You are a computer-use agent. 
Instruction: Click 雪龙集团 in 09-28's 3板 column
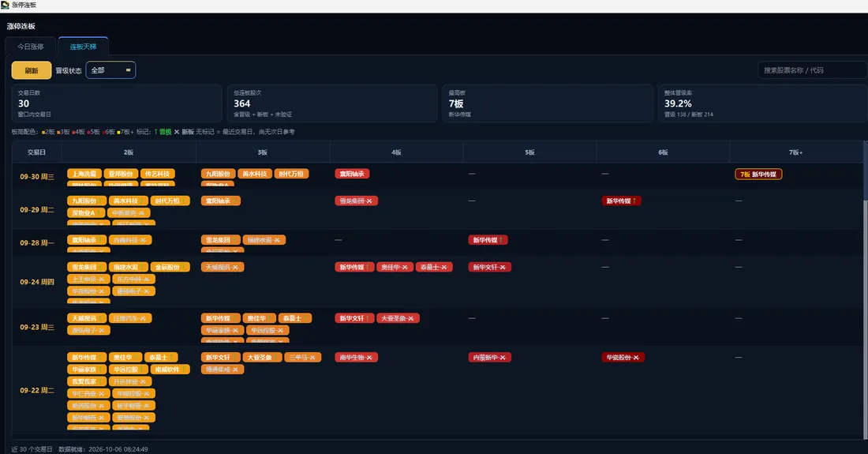click(221, 240)
